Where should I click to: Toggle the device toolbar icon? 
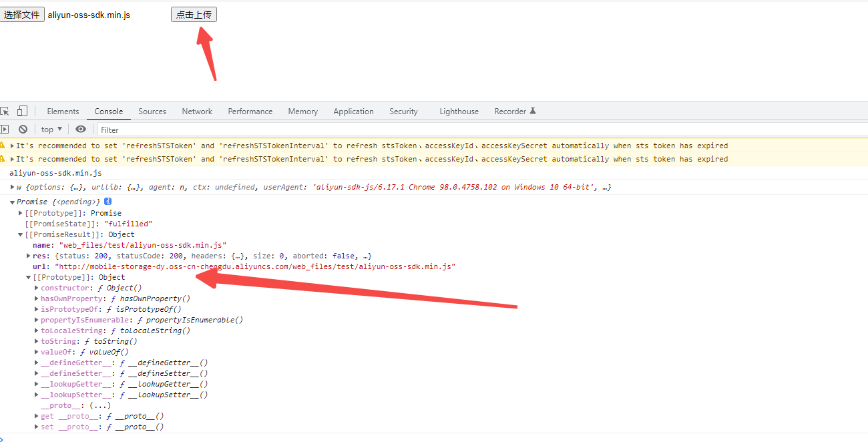tap(22, 112)
